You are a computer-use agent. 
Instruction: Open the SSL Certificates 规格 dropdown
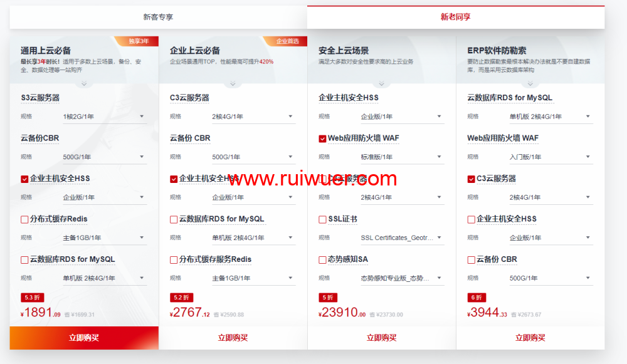(x=401, y=238)
